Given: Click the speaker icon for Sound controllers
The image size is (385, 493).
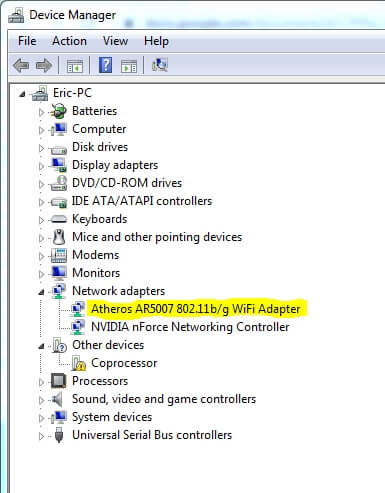Looking at the screenshot, I should 57,399.
